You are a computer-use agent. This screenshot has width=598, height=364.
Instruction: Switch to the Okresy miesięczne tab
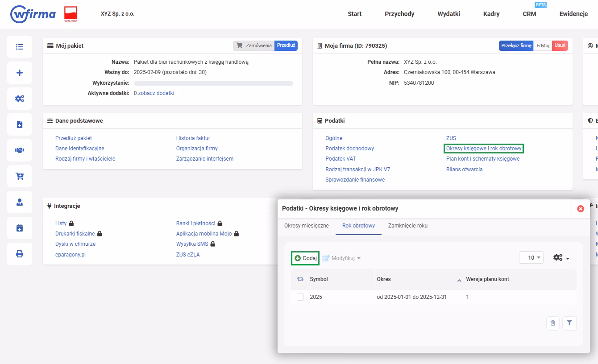point(306,226)
